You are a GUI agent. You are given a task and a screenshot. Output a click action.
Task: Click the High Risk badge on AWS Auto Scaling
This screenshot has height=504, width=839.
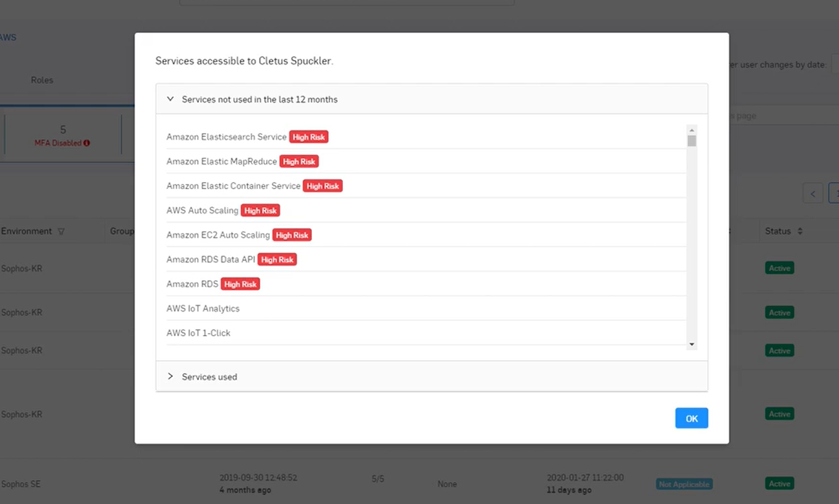click(260, 210)
